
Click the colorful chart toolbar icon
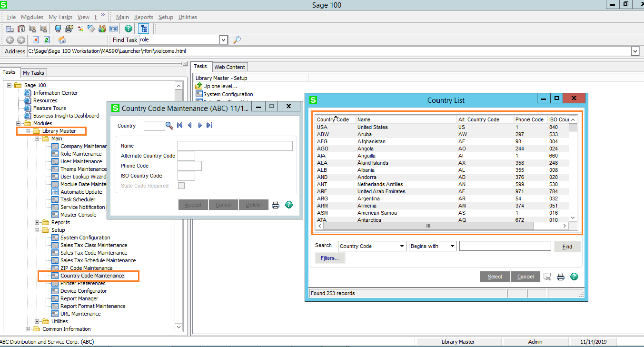80,29
